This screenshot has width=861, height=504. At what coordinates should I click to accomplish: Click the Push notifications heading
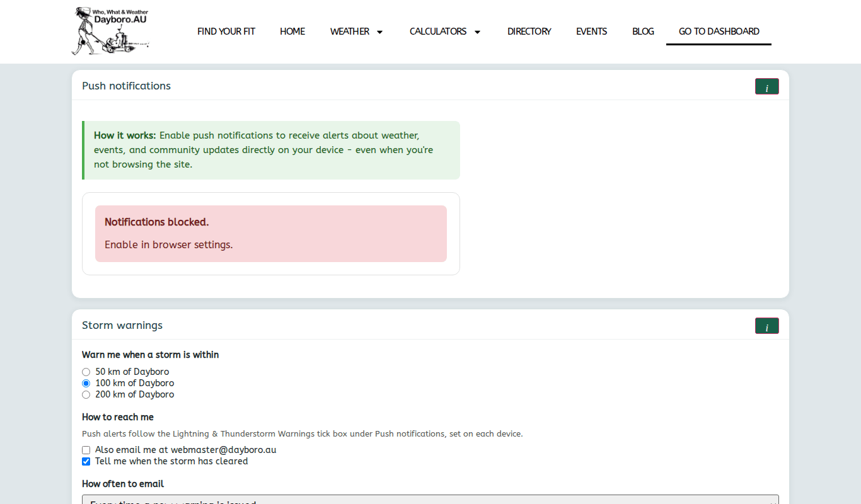pos(126,86)
